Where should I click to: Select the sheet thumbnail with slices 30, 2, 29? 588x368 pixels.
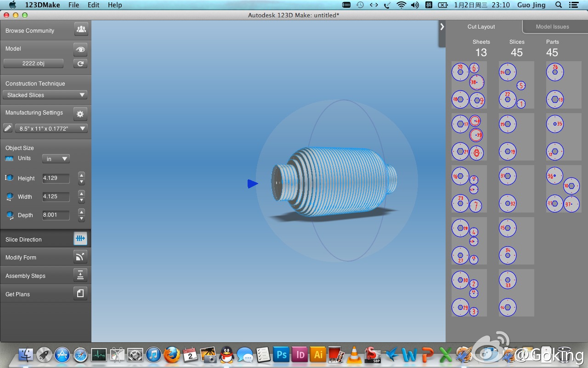click(469, 293)
